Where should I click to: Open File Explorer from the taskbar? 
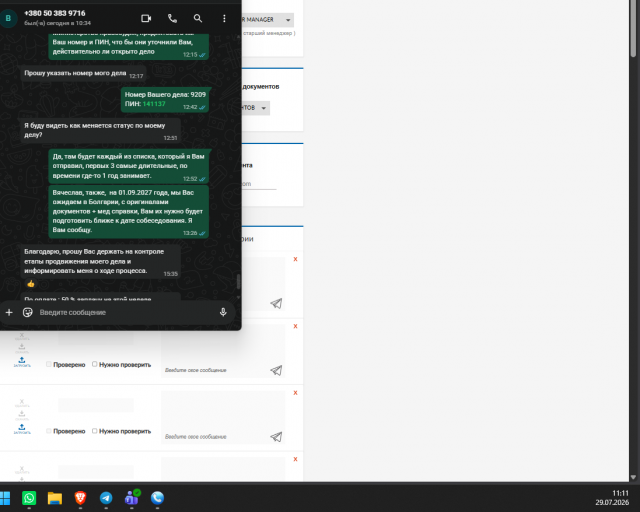click(55, 498)
